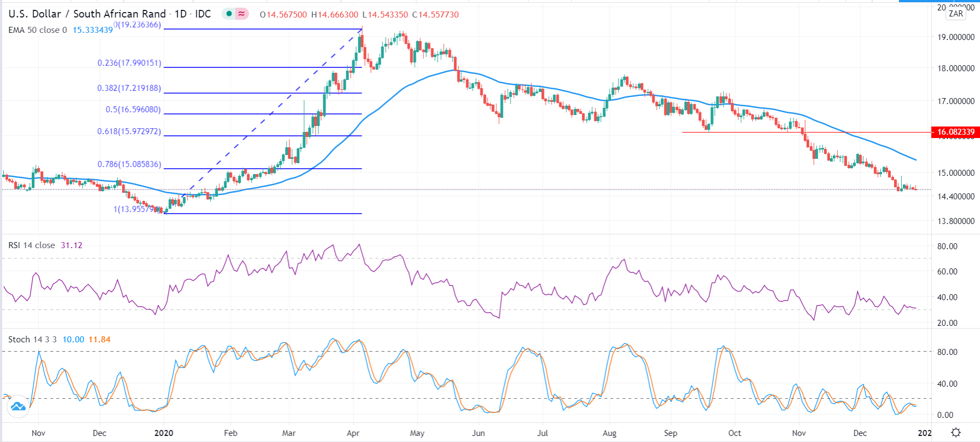Select the Fibonacci 0.786(15.085836) level label

coord(130,164)
